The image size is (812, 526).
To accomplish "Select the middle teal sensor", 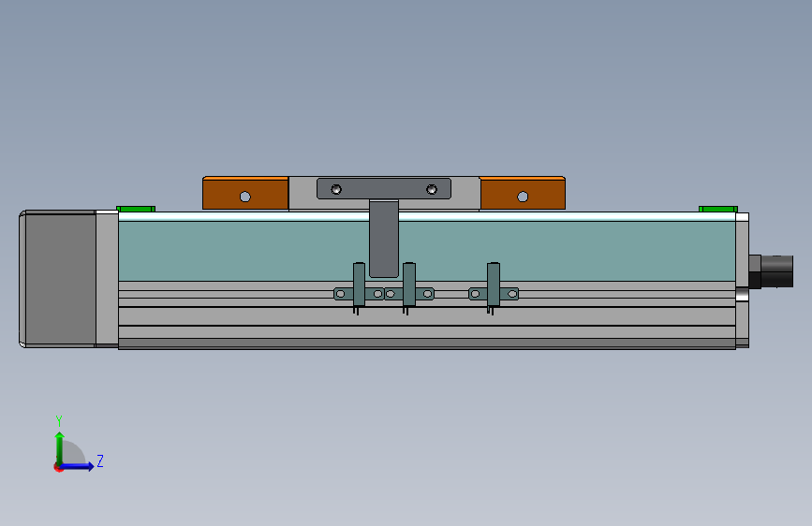I will coord(409,285).
